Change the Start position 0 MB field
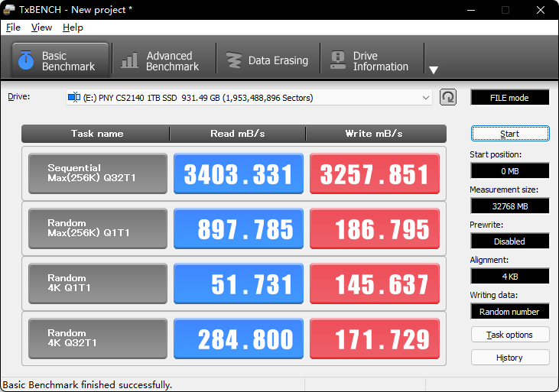The width and height of the screenshot is (559, 392). pyautogui.click(x=510, y=171)
